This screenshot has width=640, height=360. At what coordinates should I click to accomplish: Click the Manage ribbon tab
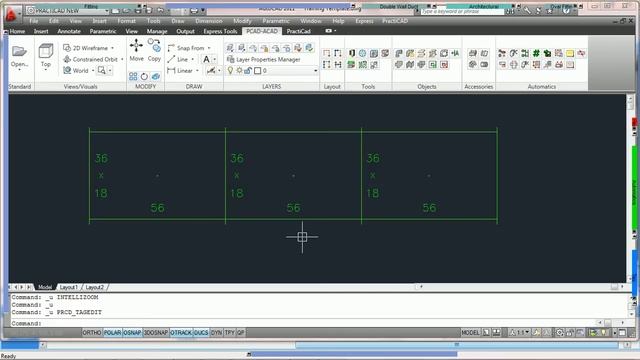coord(157,31)
